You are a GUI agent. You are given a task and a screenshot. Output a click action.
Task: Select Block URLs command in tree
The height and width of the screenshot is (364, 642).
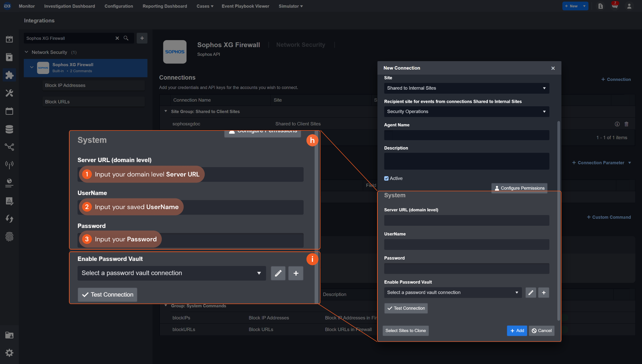click(x=94, y=102)
